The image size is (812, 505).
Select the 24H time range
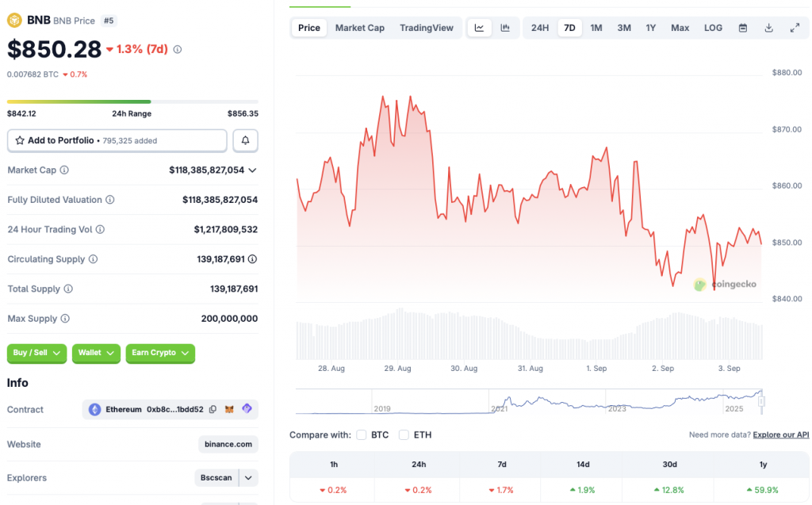[539, 28]
